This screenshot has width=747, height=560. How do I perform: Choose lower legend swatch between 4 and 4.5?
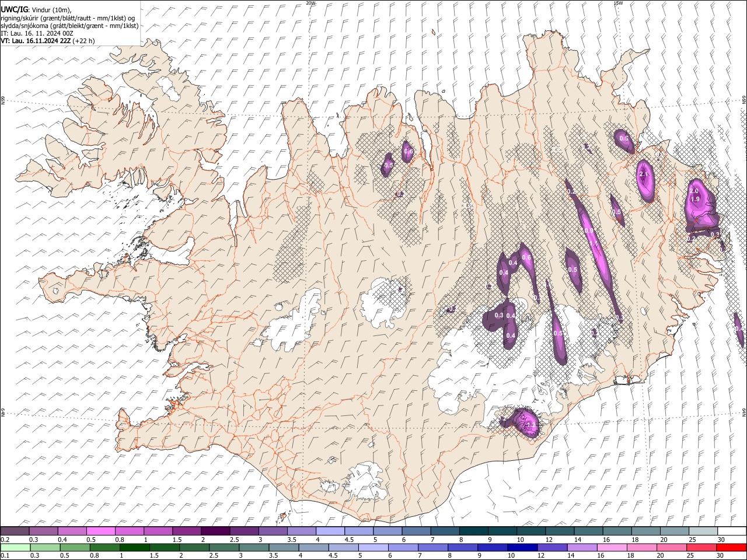tap(313, 548)
